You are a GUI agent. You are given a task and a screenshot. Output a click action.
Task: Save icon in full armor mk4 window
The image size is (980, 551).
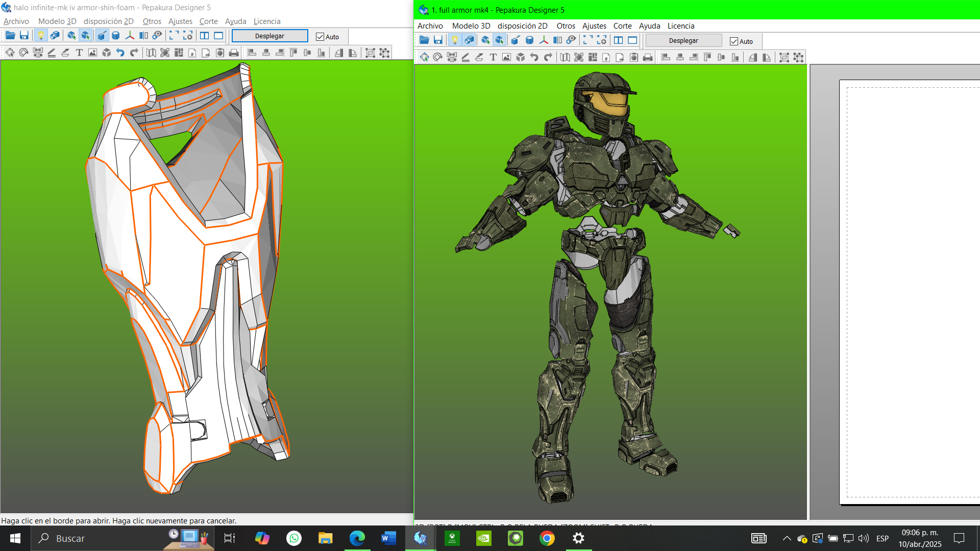pos(438,40)
